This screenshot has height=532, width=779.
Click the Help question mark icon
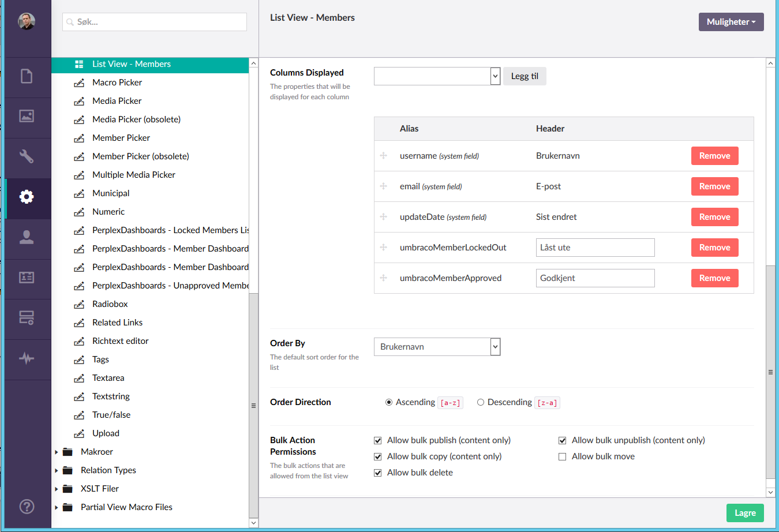click(27, 507)
